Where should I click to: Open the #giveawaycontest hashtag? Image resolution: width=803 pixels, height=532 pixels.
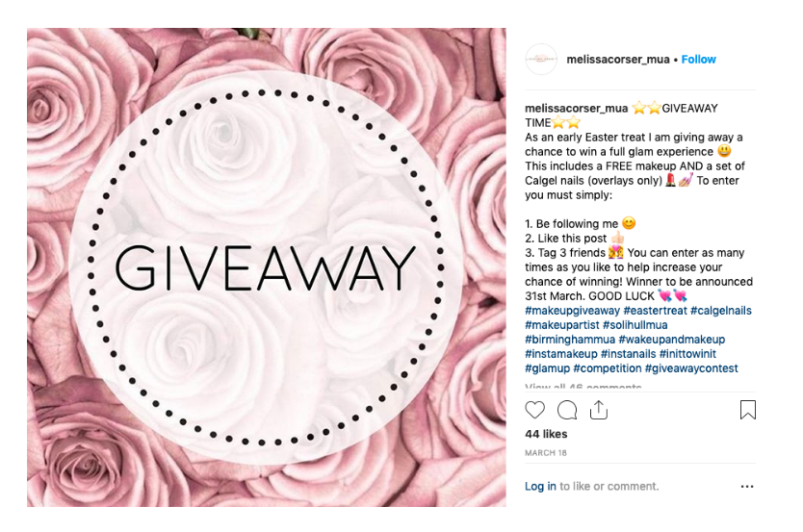point(691,368)
